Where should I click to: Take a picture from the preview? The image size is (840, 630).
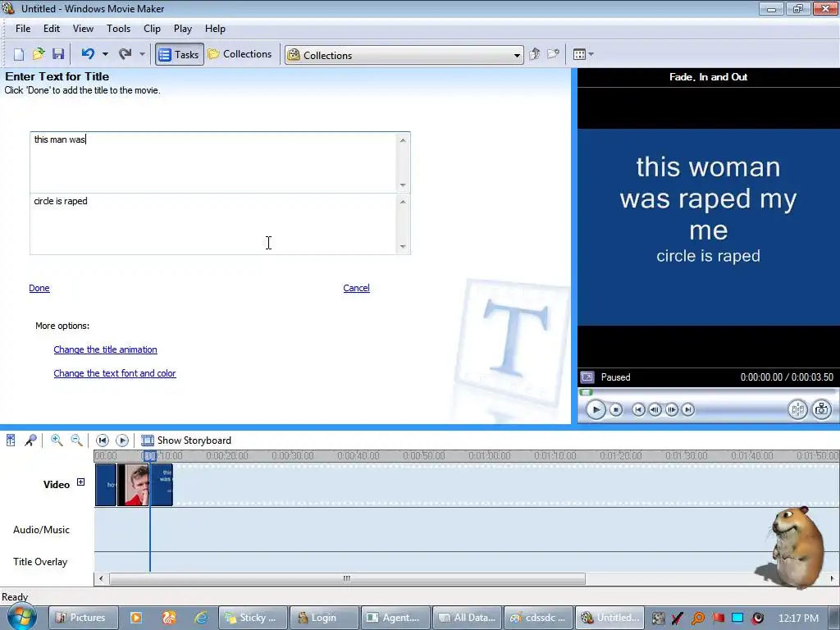tap(821, 410)
